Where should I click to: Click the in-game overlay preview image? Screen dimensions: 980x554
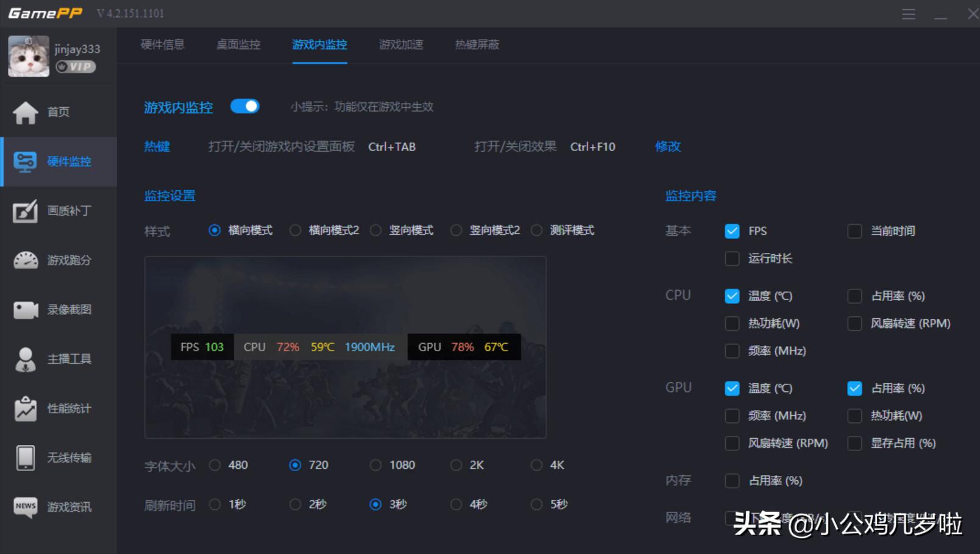(345, 346)
